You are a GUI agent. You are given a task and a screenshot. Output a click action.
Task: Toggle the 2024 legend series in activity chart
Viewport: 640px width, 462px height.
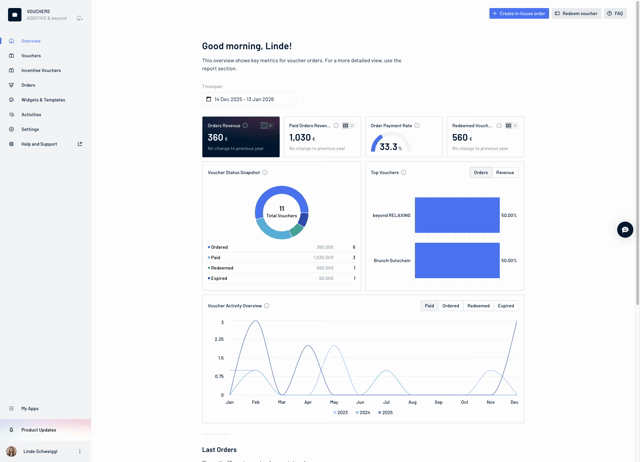coord(363,412)
